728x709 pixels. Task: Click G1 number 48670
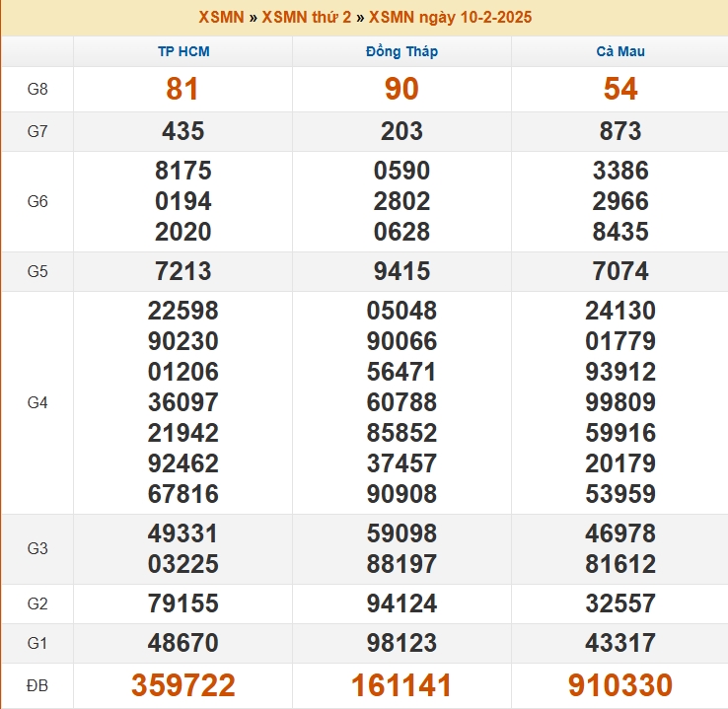(x=182, y=643)
